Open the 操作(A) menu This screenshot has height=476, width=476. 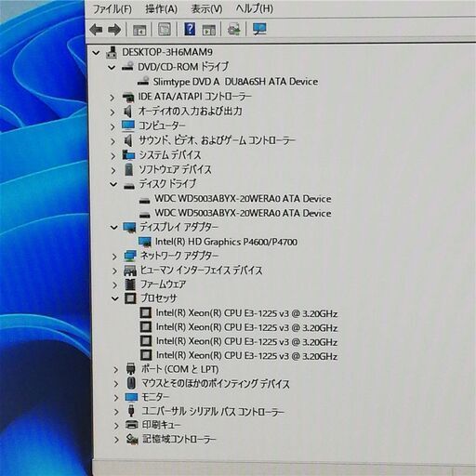(161, 9)
